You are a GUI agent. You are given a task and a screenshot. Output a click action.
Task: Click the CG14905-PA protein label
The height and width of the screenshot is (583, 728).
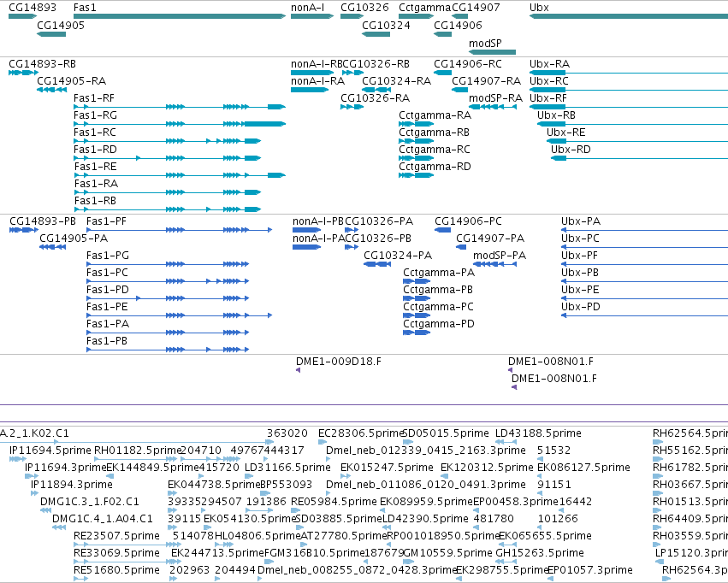(x=74, y=238)
